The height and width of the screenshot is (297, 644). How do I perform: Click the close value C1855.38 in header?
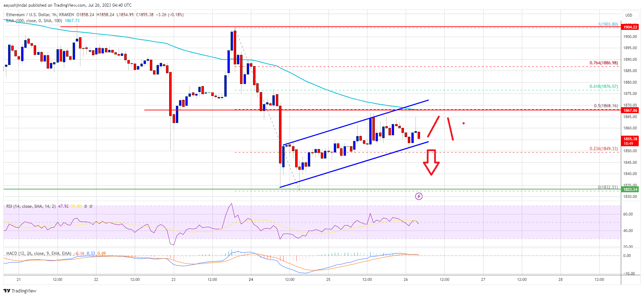pos(145,15)
